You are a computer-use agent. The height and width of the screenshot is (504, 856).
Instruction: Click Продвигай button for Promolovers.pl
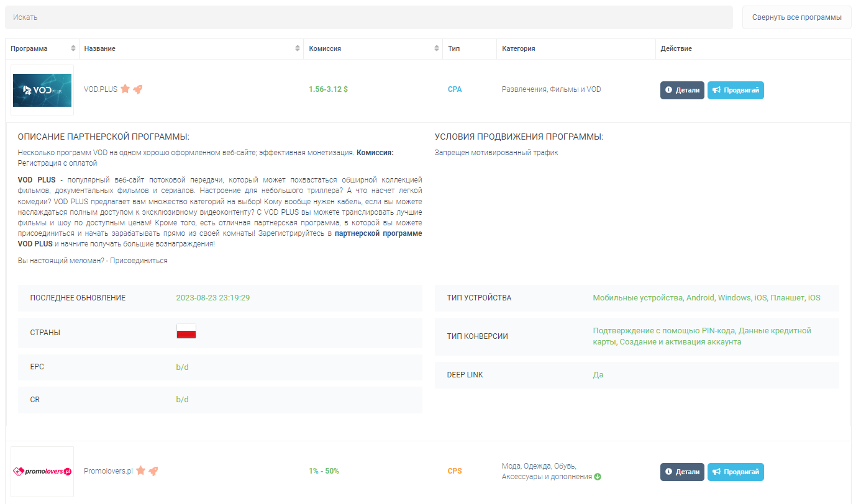[x=735, y=472]
